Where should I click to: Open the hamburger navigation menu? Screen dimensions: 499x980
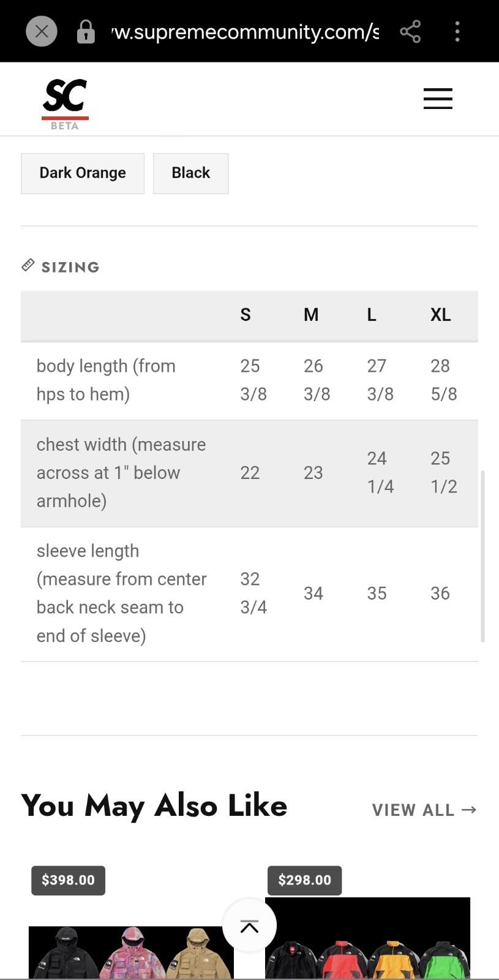(x=438, y=99)
